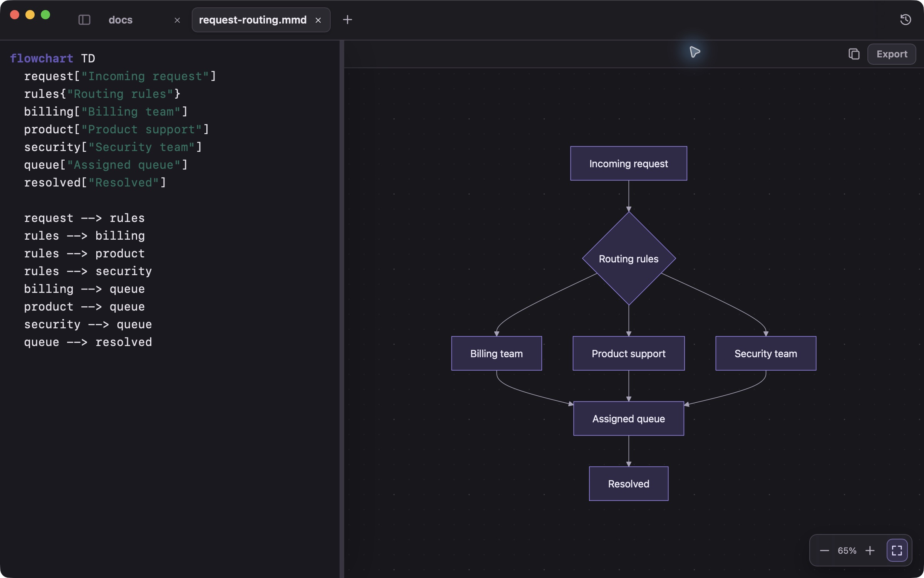924x578 pixels.
Task: Click the fit-to-screen icon
Action: tap(897, 550)
